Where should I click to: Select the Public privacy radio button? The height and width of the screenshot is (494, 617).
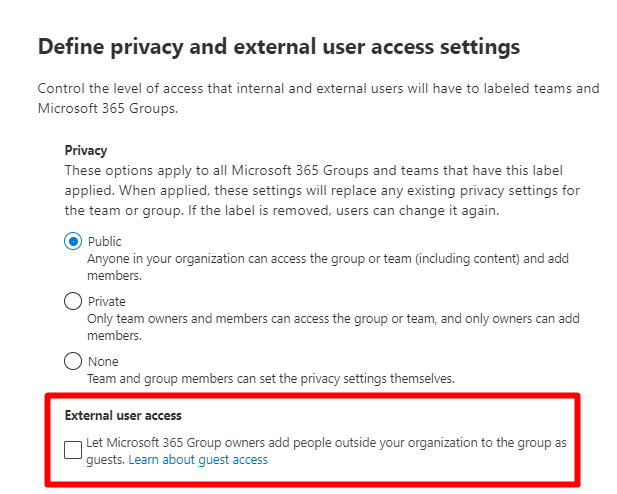73,241
